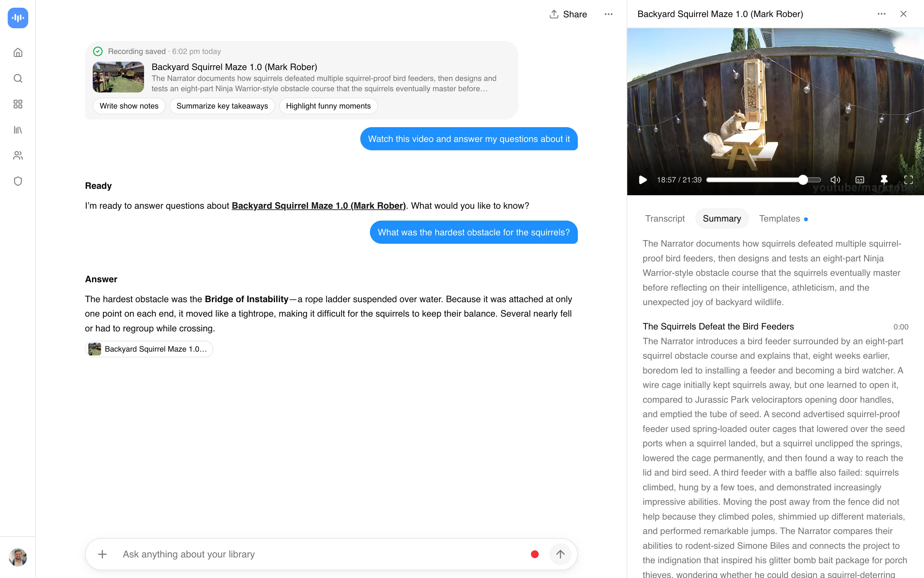Mute the video volume
This screenshot has height=578, width=924.
tap(835, 180)
